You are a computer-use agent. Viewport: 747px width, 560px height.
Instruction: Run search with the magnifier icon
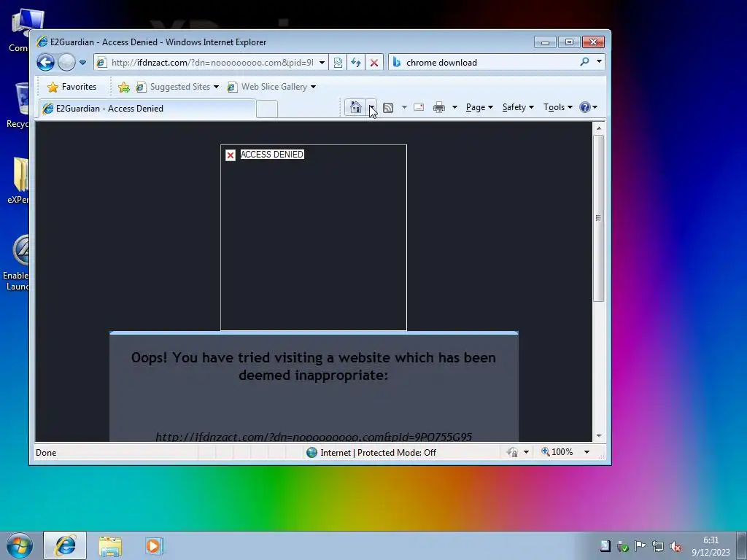point(584,62)
